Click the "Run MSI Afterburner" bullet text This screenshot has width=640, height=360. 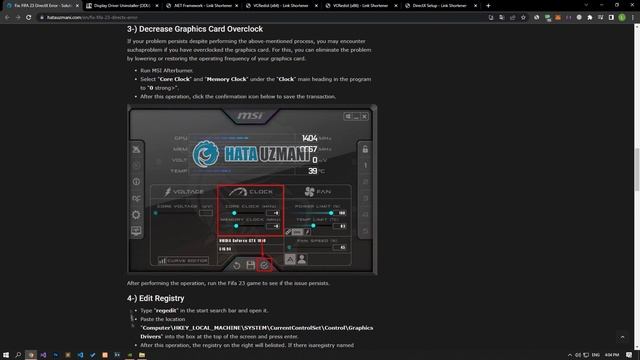coord(167,71)
